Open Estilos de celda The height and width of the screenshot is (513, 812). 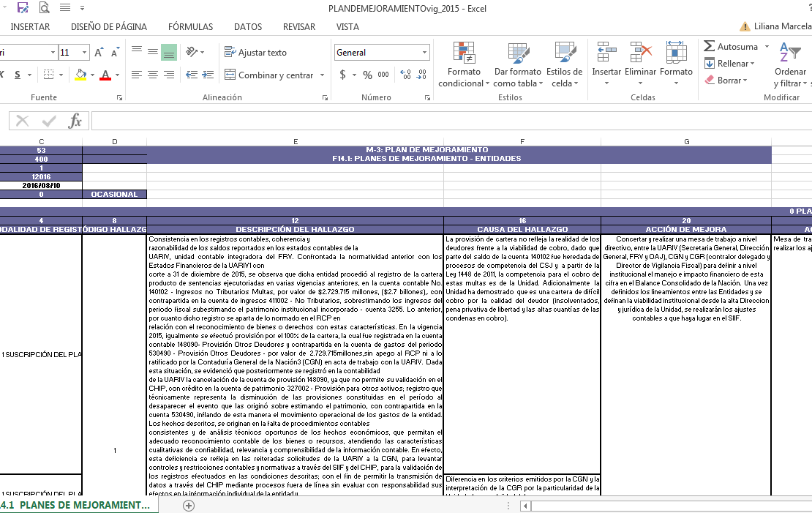[565, 64]
